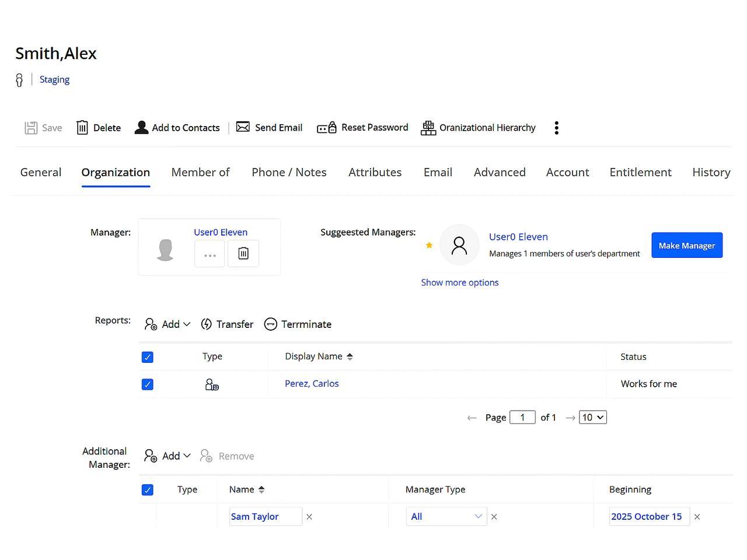The height and width of the screenshot is (560, 747).
Task: Open the Manager Type All dropdown
Action: pyautogui.click(x=446, y=516)
